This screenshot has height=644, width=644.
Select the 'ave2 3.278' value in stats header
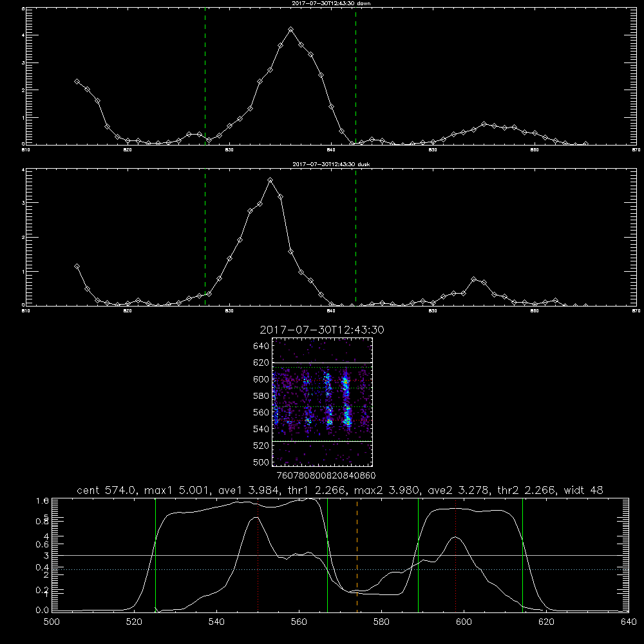pos(459,490)
